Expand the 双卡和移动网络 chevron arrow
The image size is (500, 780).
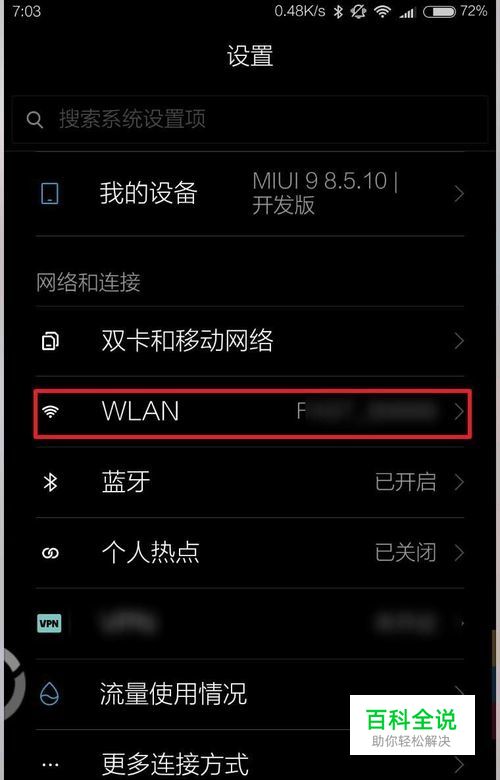coord(459,341)
